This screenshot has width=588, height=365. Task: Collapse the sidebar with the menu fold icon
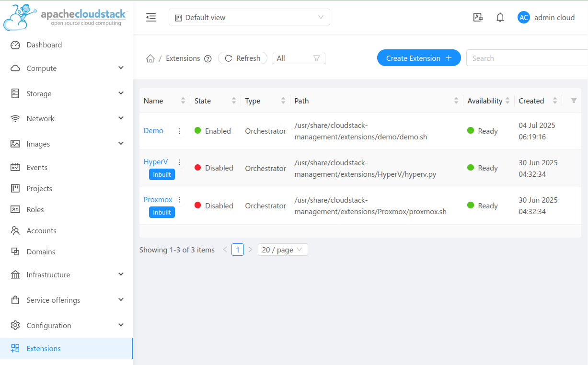(x=151, y=17)
